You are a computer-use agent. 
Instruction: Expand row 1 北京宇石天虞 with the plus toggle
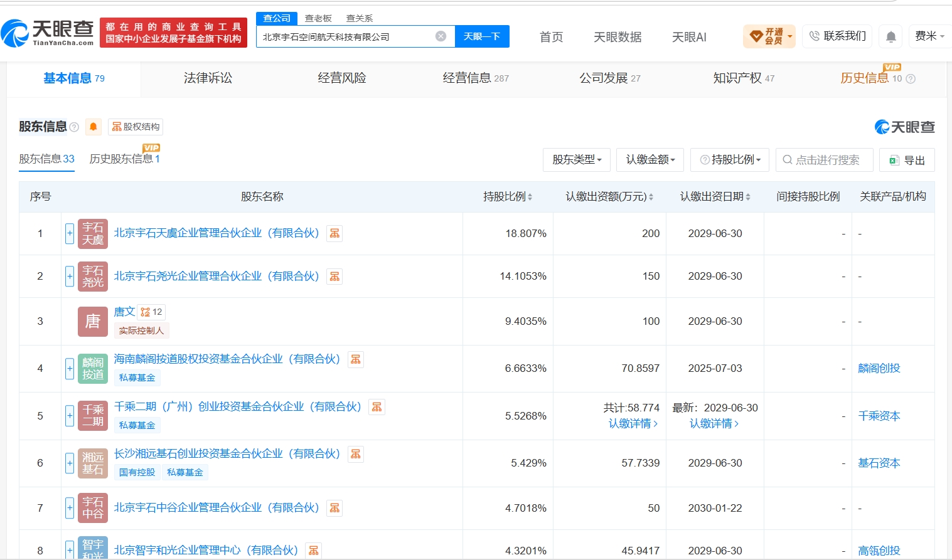(x=70, y=234)
